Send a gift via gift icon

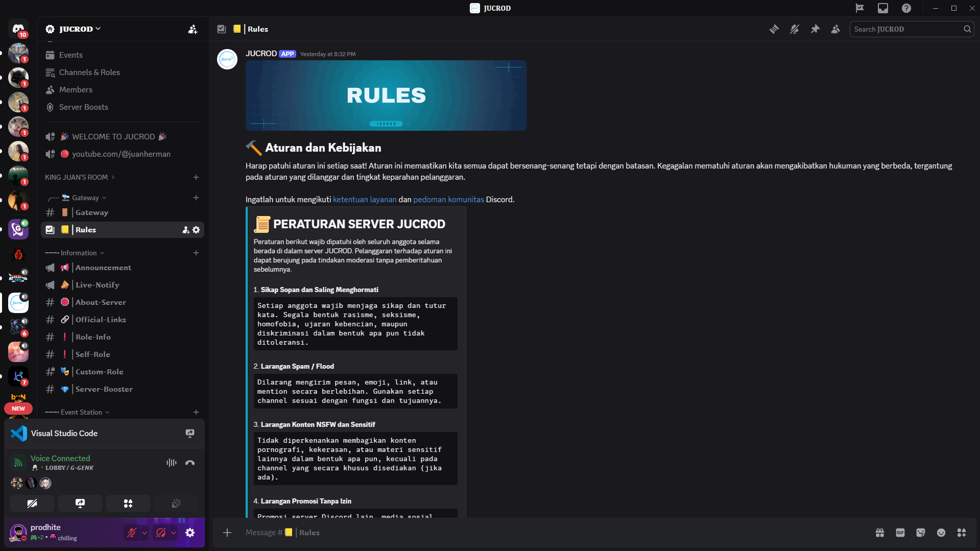coord(880,533)
